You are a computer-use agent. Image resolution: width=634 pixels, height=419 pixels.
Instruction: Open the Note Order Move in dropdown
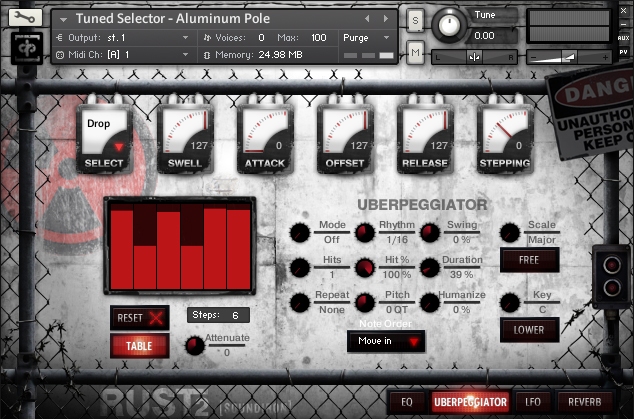pos(386,341)
